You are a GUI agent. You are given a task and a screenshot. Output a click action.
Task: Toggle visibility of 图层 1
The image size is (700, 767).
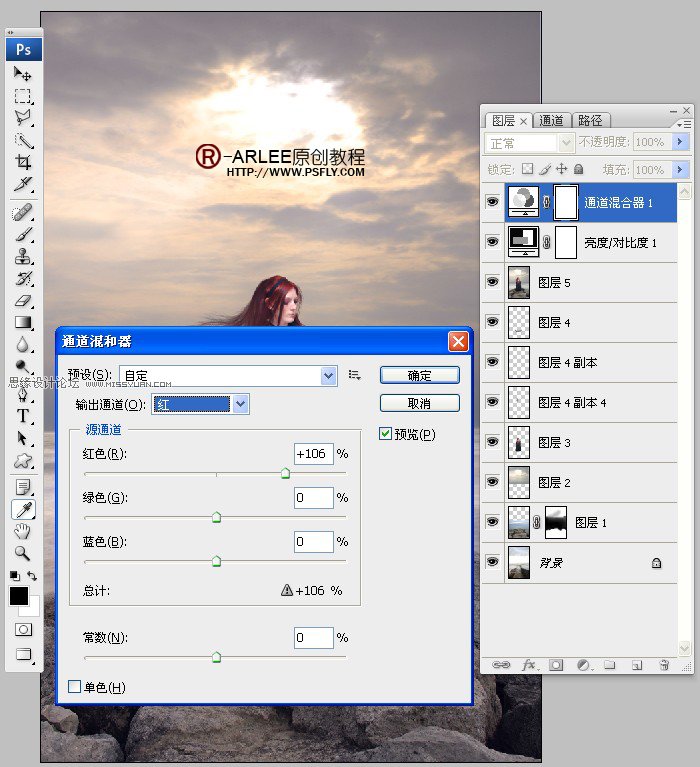coord(492,522)
